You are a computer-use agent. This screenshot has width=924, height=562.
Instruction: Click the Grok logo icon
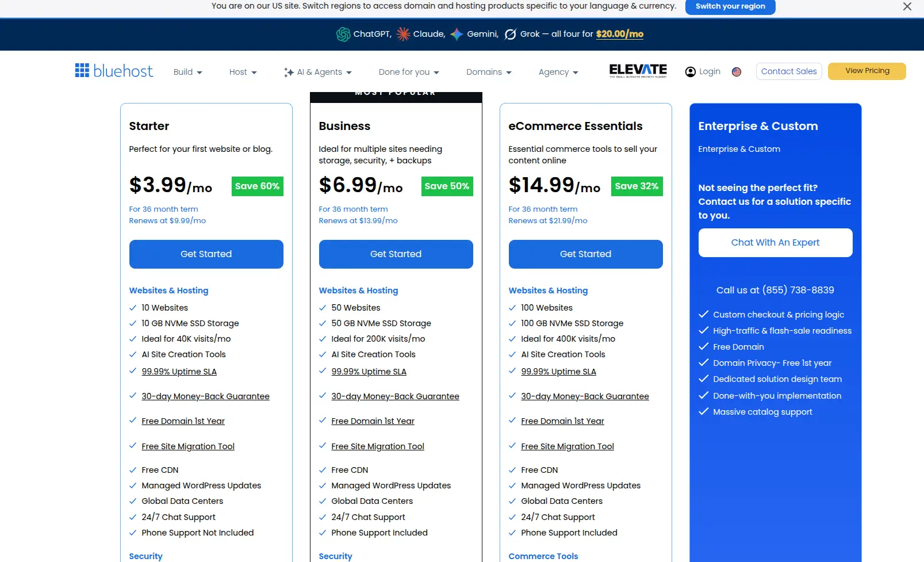click(510, 35)
